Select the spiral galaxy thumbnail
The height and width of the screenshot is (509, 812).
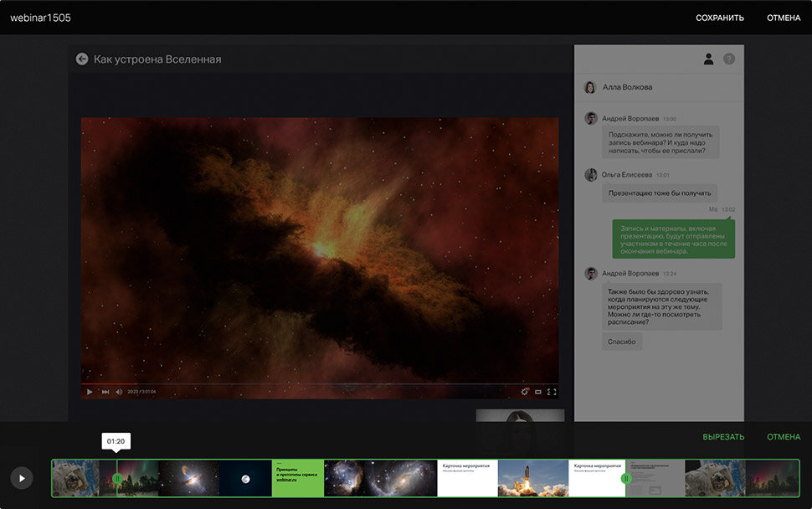pos(401,478)
